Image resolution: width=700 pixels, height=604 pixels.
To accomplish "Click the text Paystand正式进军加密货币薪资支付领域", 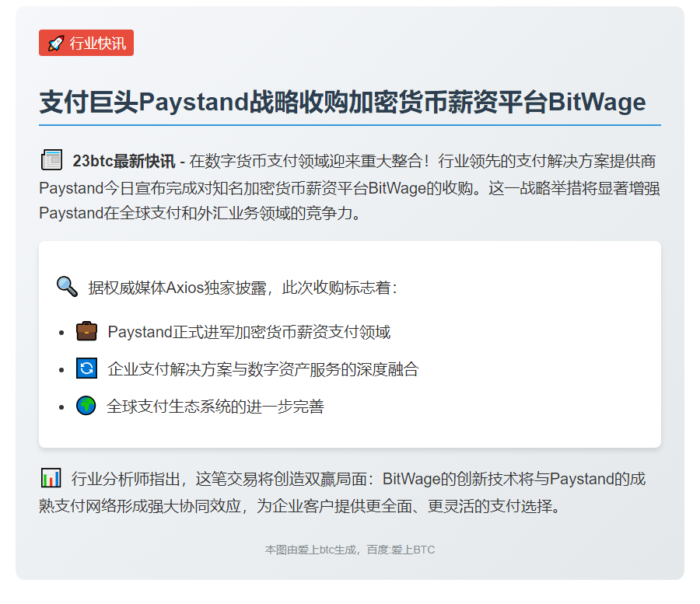I will [x=249, y=332].
